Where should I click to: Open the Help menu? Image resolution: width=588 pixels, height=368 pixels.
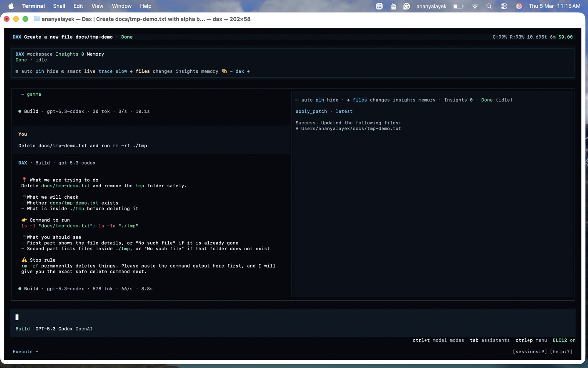(x=146, y=6)
